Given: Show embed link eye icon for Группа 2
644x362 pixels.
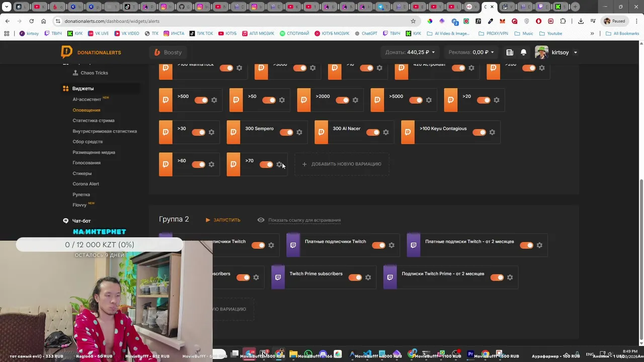Looking at the screenshot, I should pos(261,220).
